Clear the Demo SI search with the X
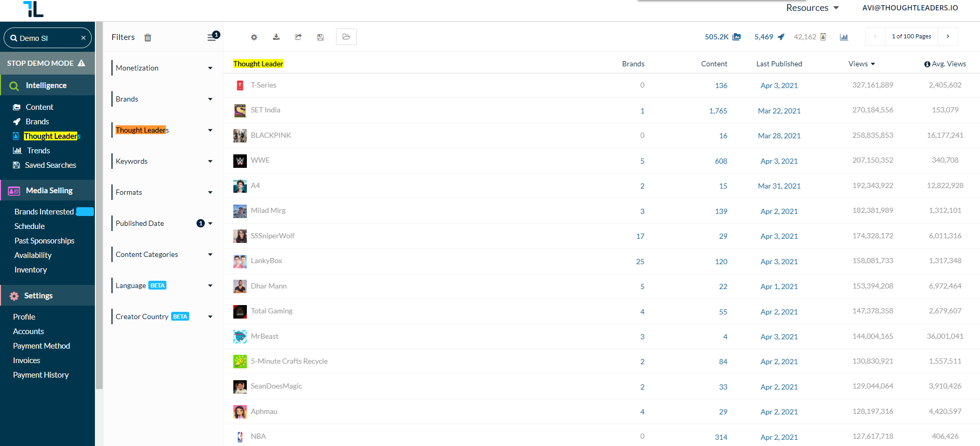980x446 pixels. pyautogui.click(x=83, y=38)
